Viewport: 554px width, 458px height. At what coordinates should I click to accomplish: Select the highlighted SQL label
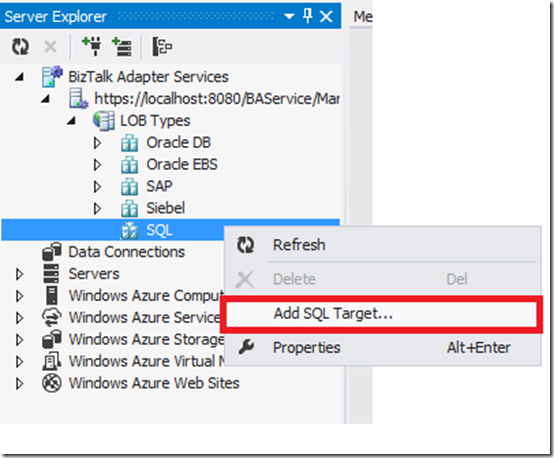click(x=159, y=231)
